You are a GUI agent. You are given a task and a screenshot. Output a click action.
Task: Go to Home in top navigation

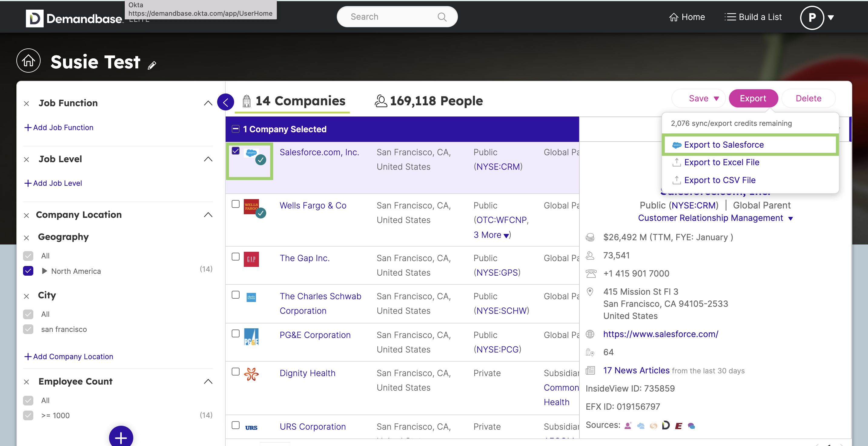(x=687, y=17)
